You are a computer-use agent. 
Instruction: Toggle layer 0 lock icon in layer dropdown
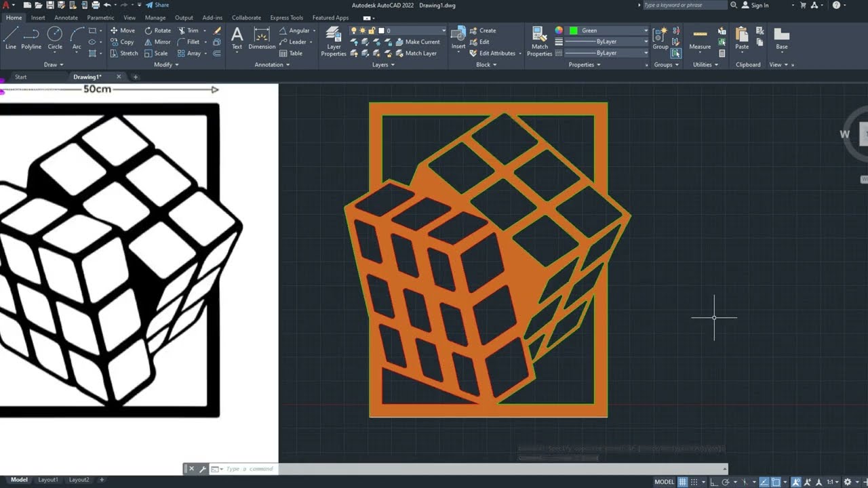[x=372, y=30]
